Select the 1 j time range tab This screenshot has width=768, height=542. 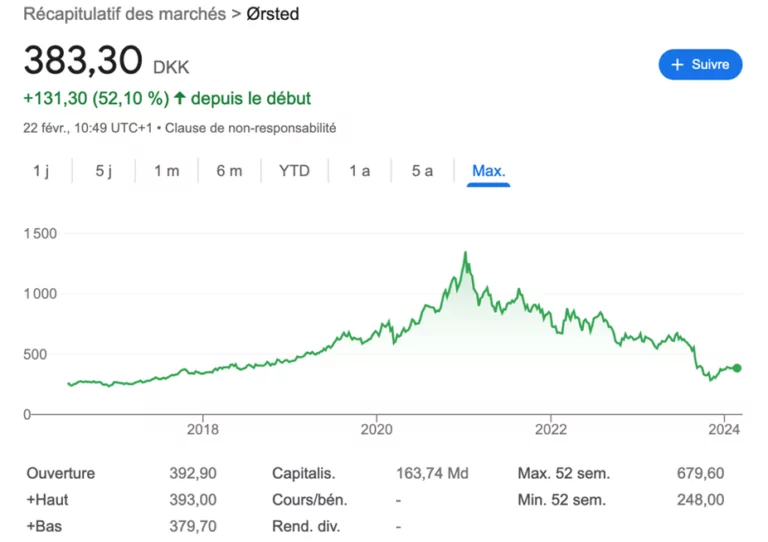41,171
